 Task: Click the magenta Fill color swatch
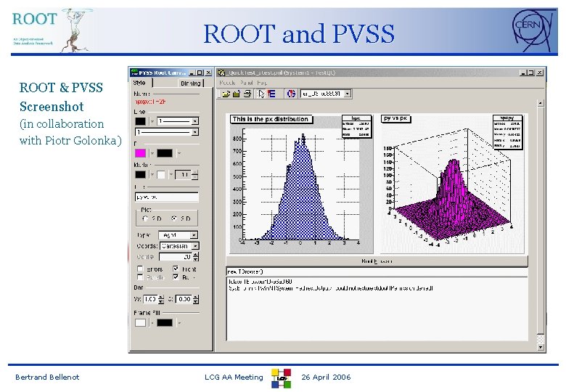click(141, 153)
